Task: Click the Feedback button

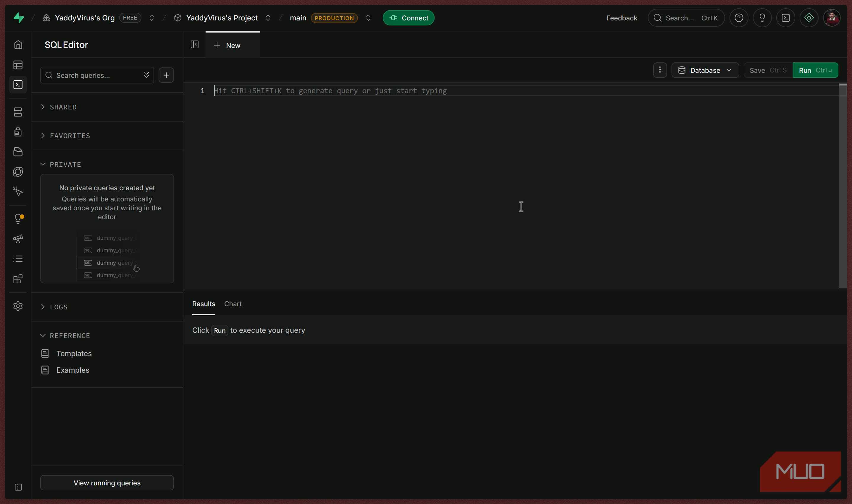Action: pos(622,18)
